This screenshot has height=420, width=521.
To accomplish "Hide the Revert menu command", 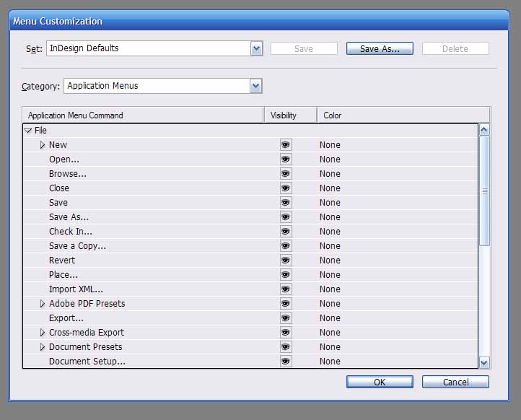I will point(286,261).
